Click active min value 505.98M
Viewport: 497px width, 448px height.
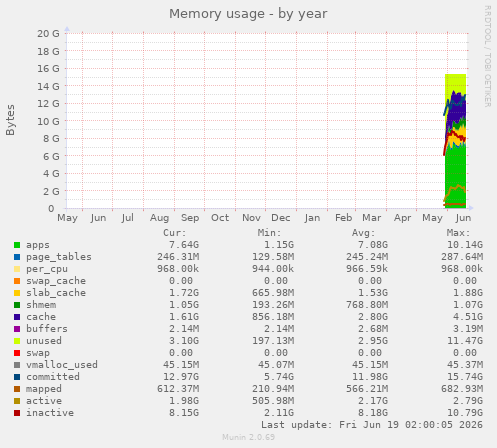pyautogui.click(x=273, y=401)
